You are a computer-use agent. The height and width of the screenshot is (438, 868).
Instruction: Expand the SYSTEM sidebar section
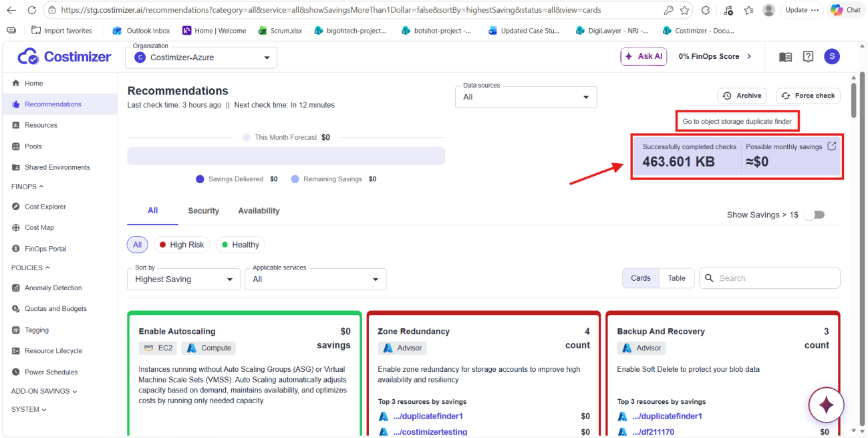29,409
